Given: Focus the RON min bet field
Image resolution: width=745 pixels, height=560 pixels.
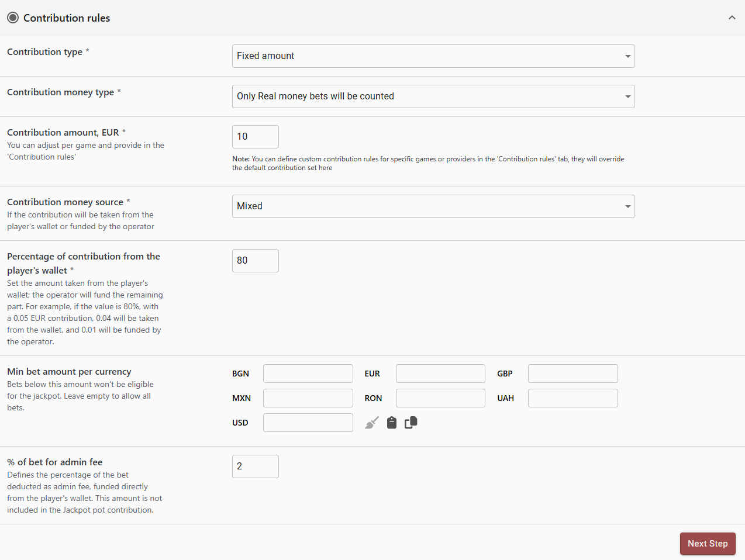Looking at the screenshot, I should tap(440, 398).
